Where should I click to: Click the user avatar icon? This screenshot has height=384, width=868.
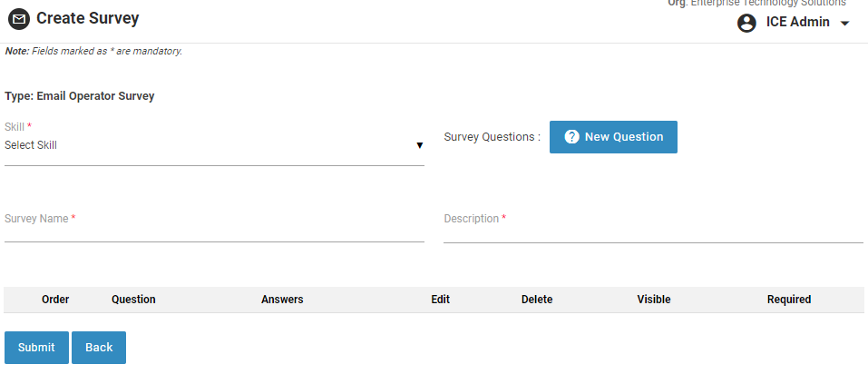pos(746,23)
